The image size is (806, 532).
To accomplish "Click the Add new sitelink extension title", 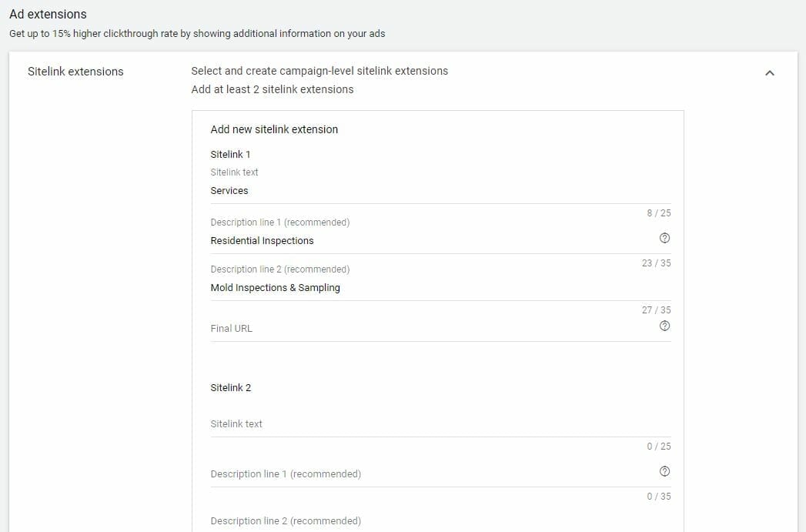I will click(274, 129).
